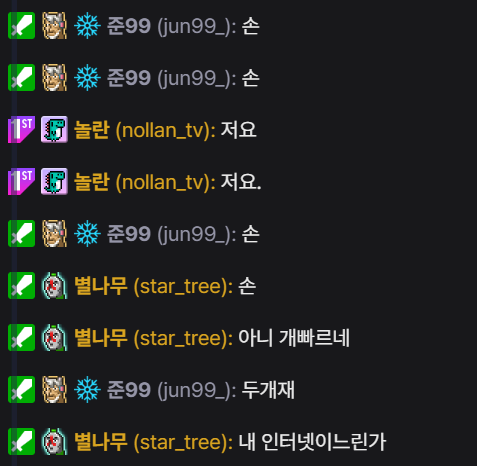Click the robot badge beside 내 인터넷이느린가
This screenshot has width=477, height=466.
[x=55, y=441]
